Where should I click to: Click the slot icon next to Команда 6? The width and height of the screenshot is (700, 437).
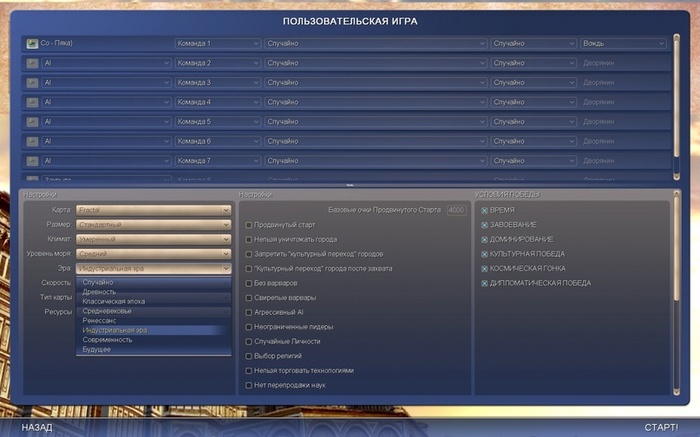point(33,141)
